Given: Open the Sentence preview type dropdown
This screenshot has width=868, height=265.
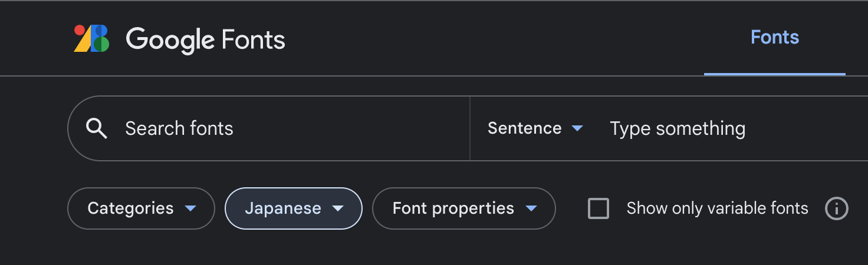Looking at the screenshot, I should [534, 128].
